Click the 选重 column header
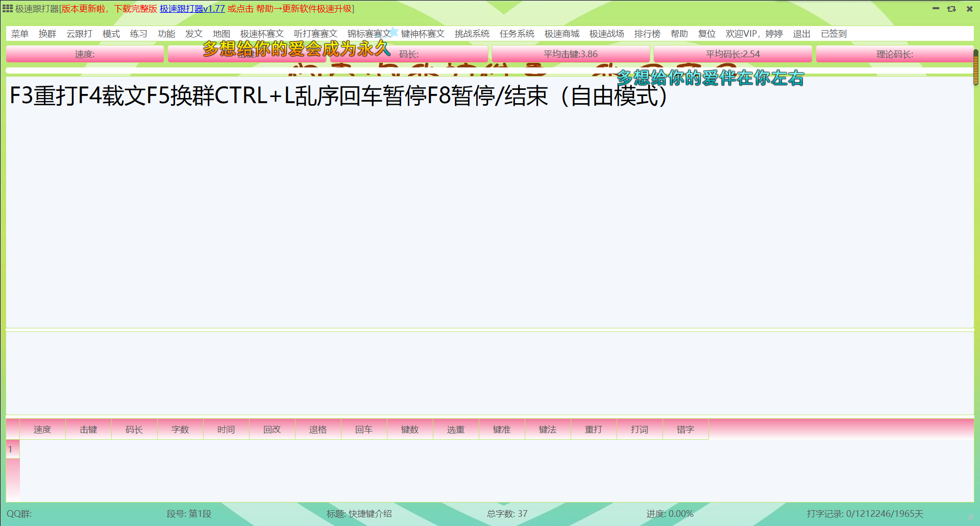The width and height of the screenshot is (980, 526). 456,429
